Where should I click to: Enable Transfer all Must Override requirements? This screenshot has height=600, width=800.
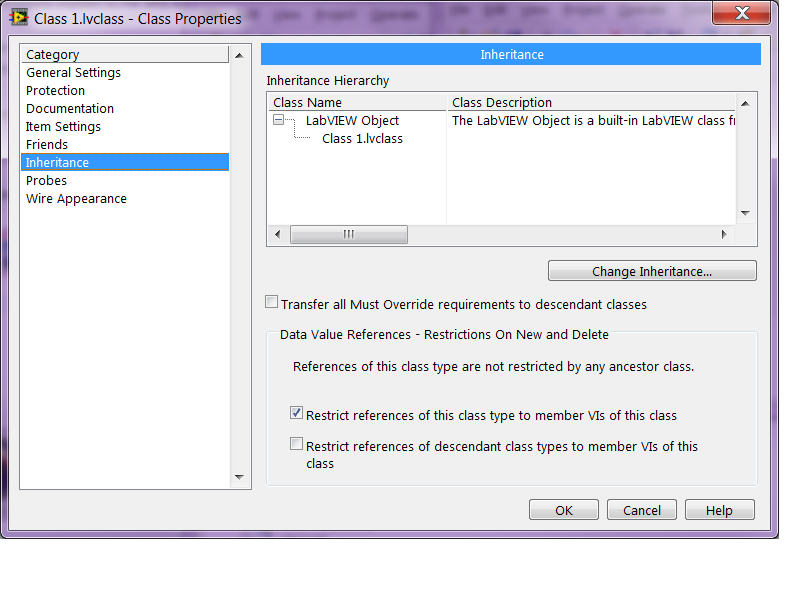(x=271, y=302)
